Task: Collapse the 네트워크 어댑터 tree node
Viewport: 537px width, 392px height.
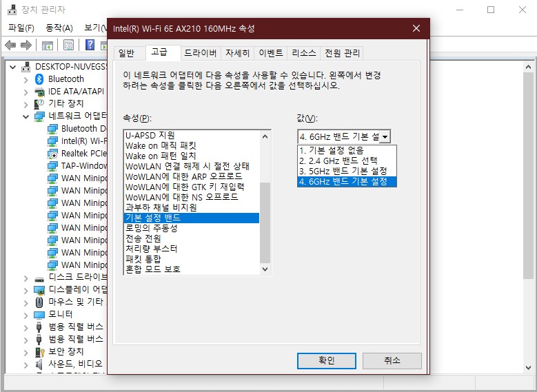Action: pyautogui.click(x=26, y=116)
